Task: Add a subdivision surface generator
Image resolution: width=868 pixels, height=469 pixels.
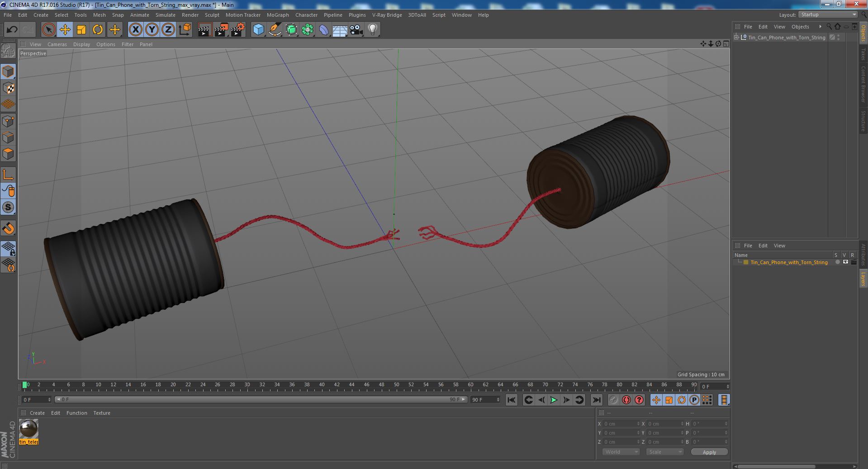Action: (x=291, y=30)
